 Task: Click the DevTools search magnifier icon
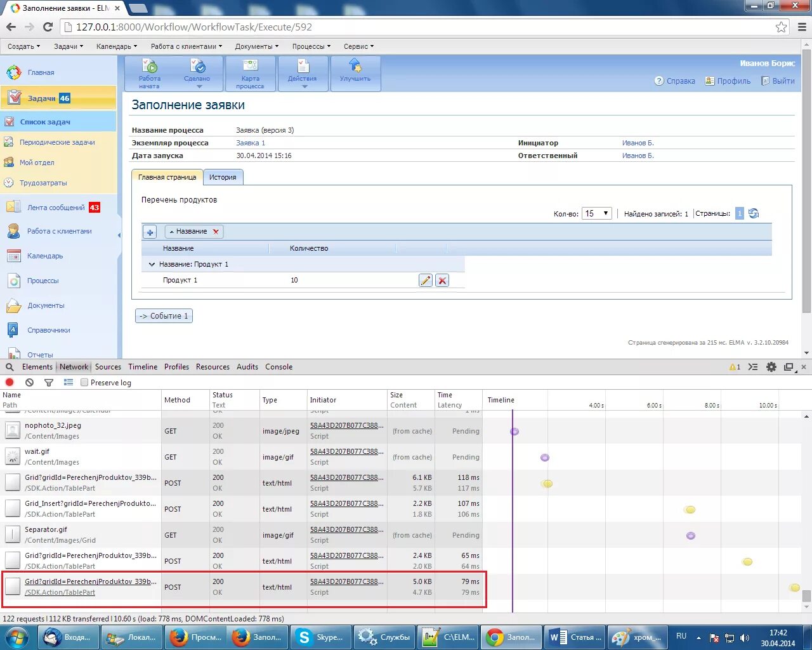[x=10, y=367]
